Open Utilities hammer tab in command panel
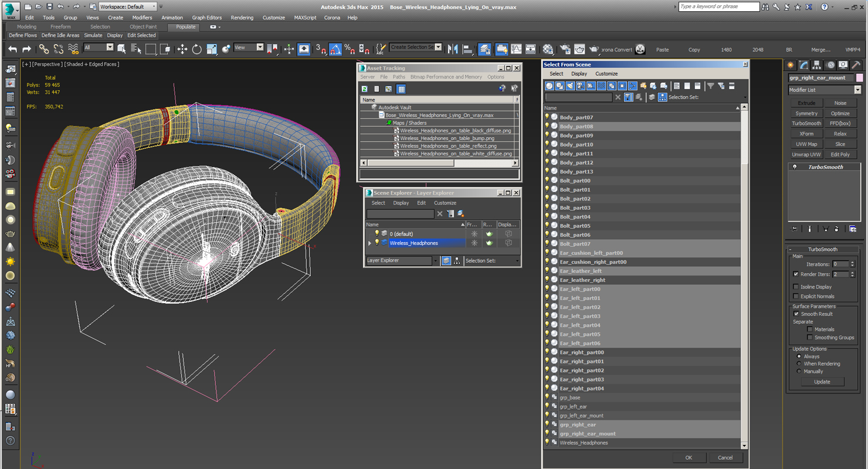Image resolution: width=868 pixels, height=469 pixels. [x=856, y=65]
